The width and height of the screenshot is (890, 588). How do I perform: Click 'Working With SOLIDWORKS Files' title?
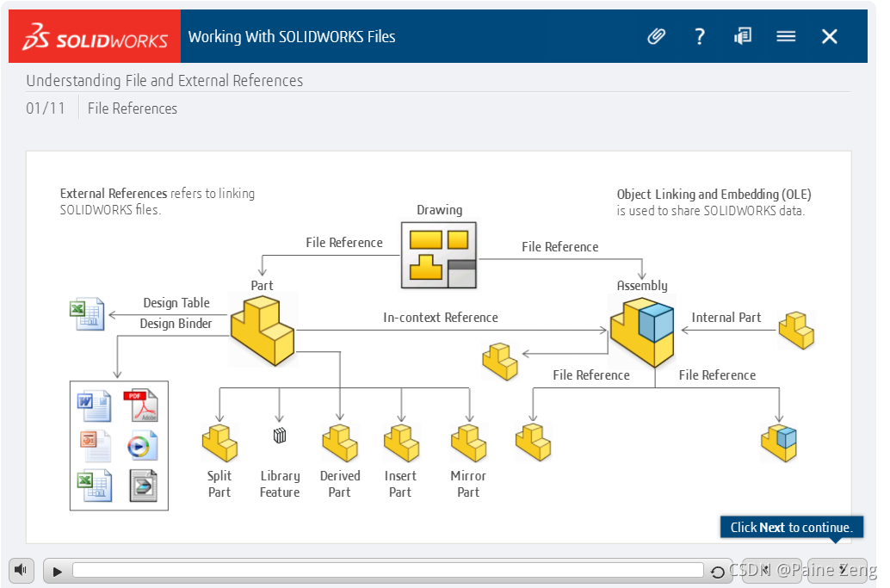tap(292, 37)
